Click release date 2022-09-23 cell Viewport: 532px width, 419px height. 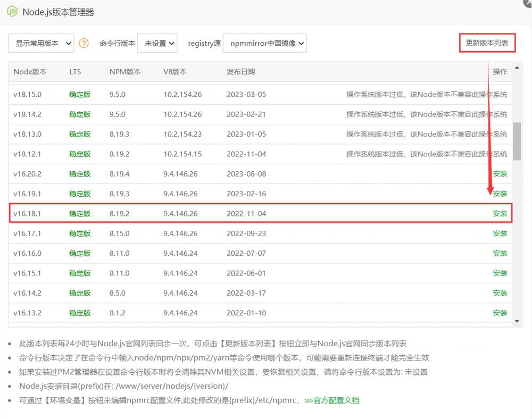pos(246,233)
